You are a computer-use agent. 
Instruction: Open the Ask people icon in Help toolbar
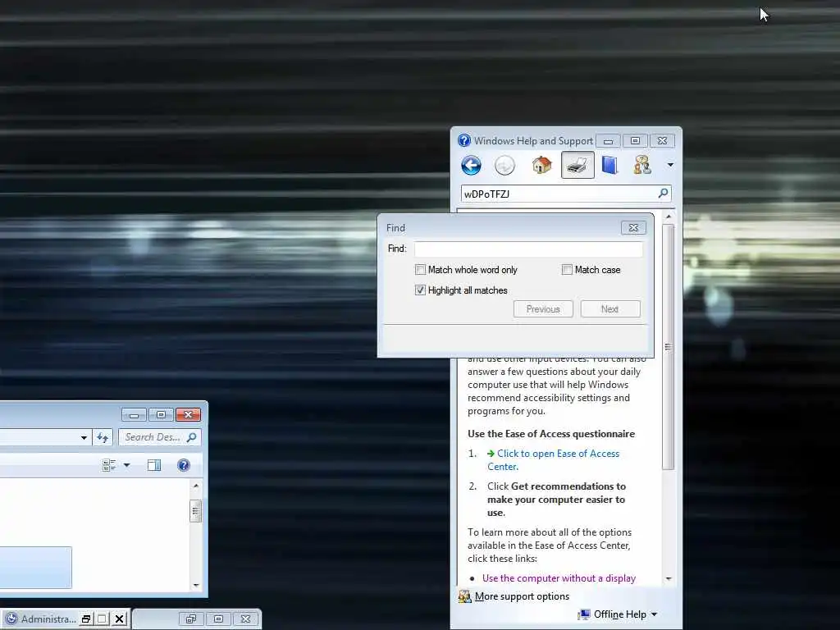pos(641,165)
